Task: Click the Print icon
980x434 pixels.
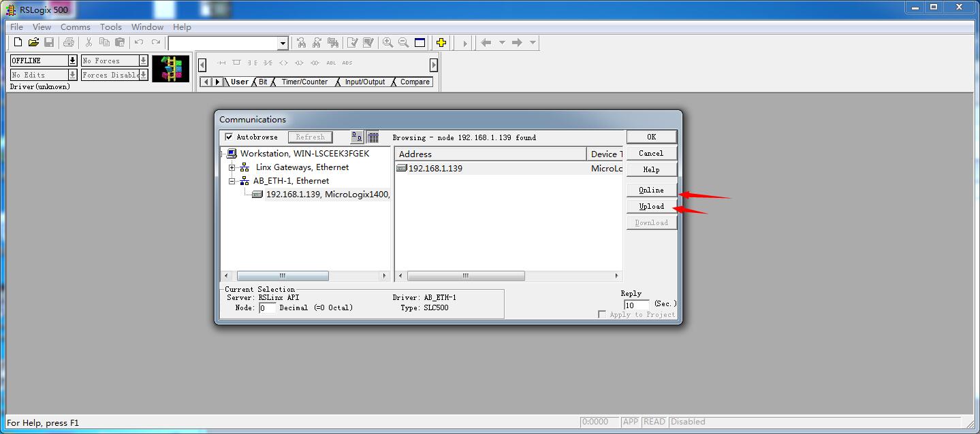Action: point(69,42)
